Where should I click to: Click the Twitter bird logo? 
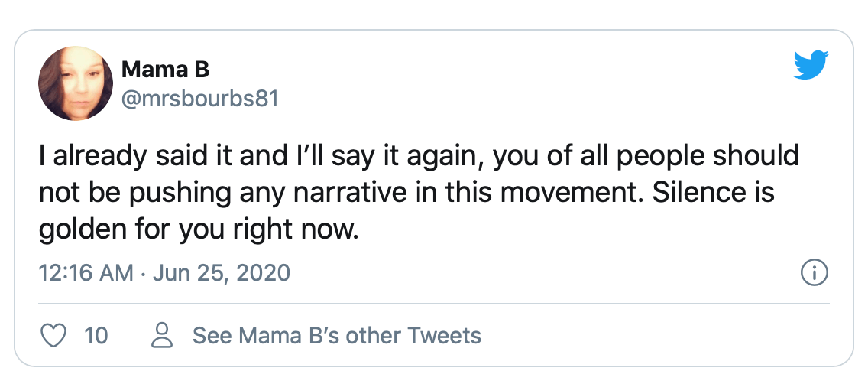point(812,66)
